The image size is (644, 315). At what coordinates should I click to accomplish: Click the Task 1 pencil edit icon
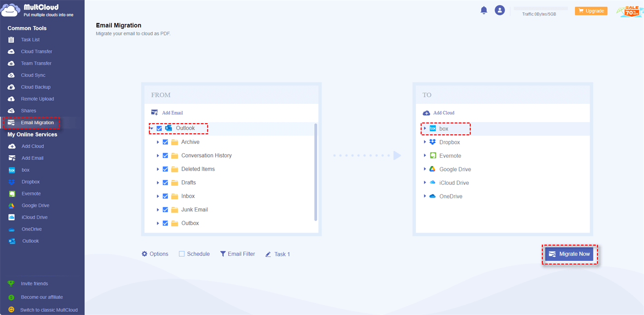pyautogui.click(x=268, y=254)
